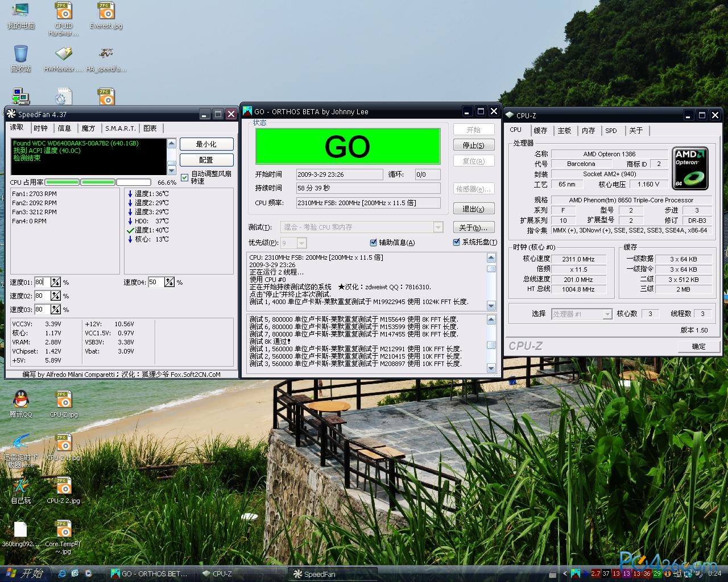Open the CPU-Z 2.jpg desktop file
Viewport: 728px width, 582px height.
coord(64,490)
